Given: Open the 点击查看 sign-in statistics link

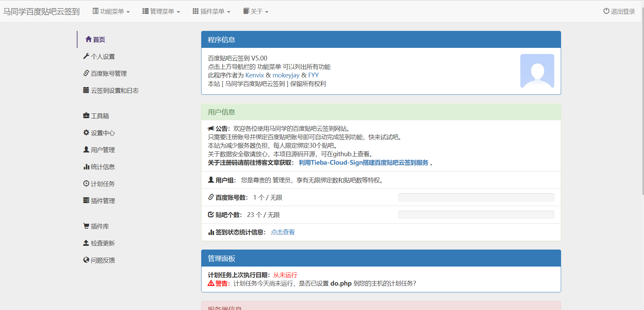Looking at the screenshot, I should pyautogui.click(x=283, y=232).
